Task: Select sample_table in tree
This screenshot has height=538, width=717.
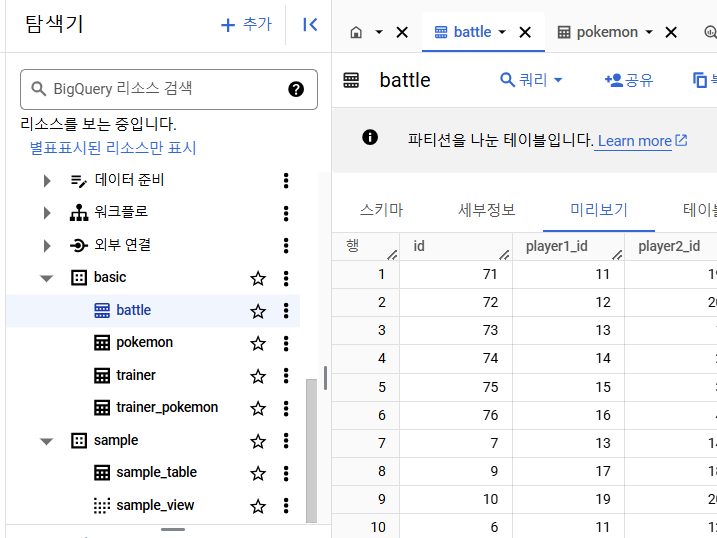Action: [x=156, y=473]
